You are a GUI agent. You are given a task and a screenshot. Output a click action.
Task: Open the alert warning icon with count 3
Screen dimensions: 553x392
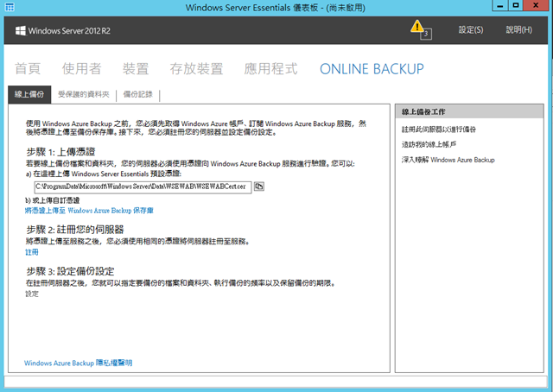click(x=421, y=29)
